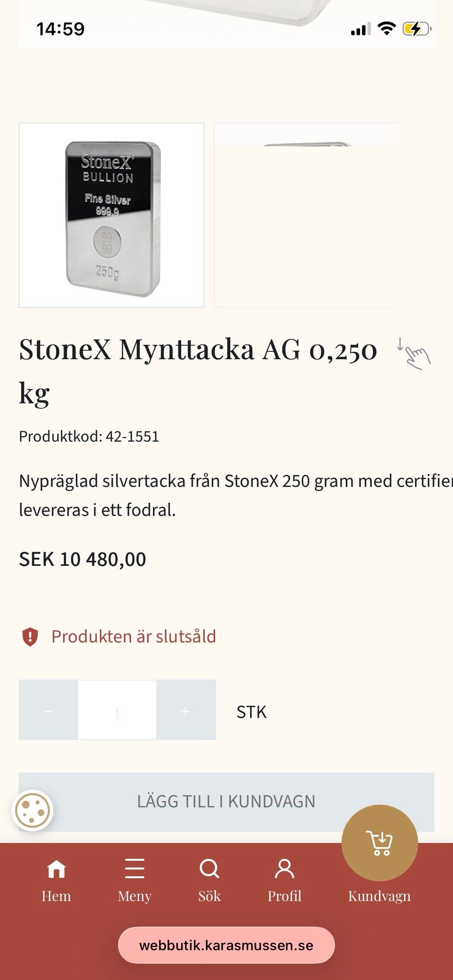Tap the sold-out warning shield icon
This screenshot has width=453, height=980.
30,637
